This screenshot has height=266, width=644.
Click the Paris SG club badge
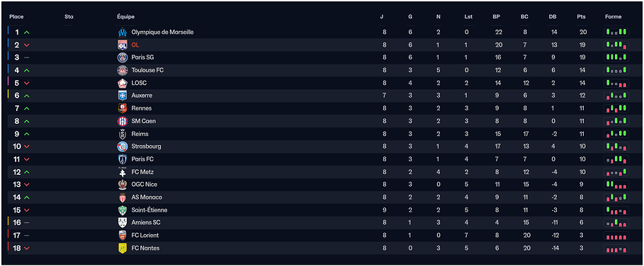click(123, 57)
